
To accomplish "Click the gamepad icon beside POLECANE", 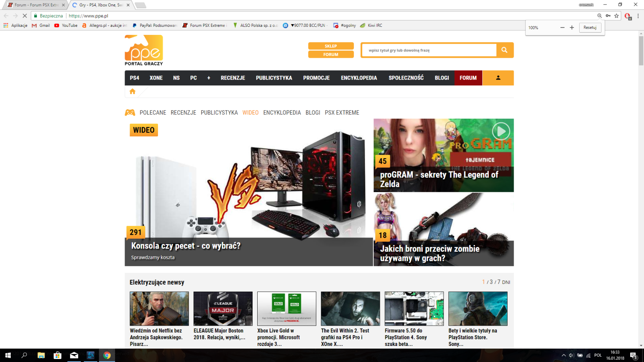I will (x=130, y=113).
